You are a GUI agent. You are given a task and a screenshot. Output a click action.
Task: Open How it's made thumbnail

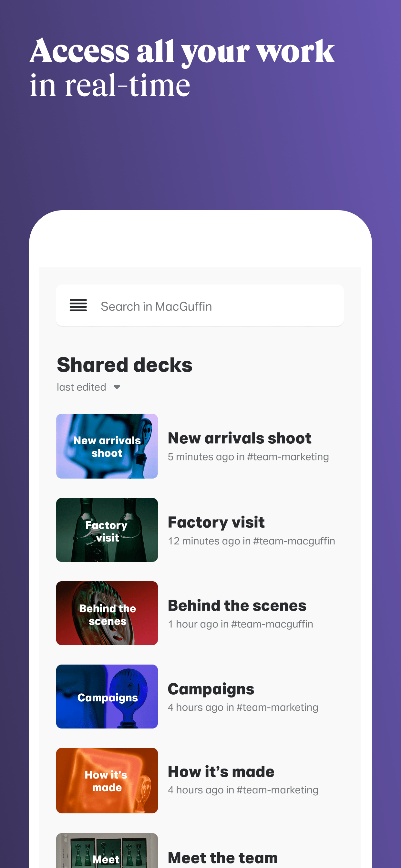[x=107, y=780]
